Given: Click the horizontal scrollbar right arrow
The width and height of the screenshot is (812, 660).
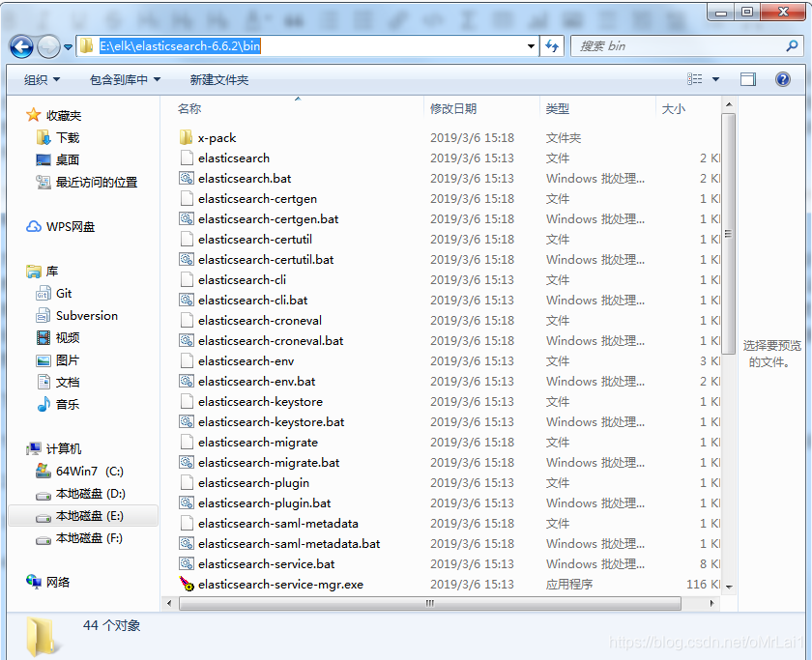Looking at the screenshot, I should point(711,603).
